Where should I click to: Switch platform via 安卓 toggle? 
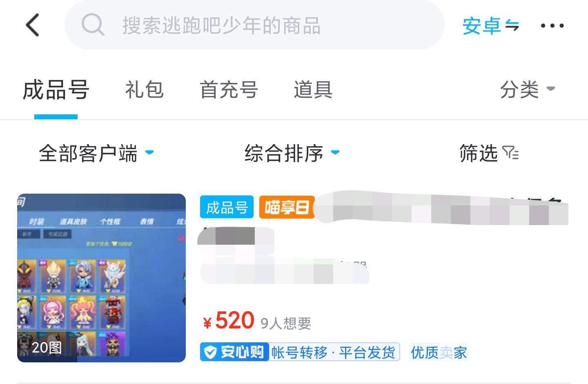click(490, 26)
